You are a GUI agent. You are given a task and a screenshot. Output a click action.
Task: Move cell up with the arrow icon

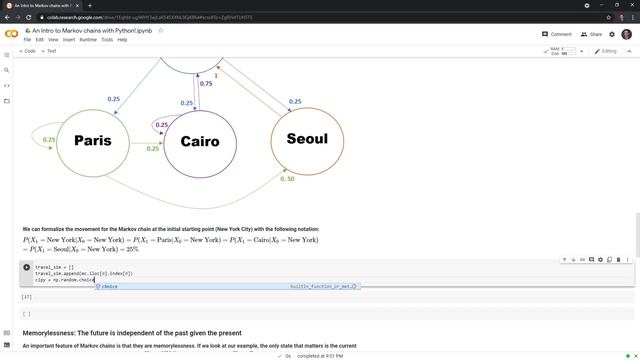tap(564, 260)
